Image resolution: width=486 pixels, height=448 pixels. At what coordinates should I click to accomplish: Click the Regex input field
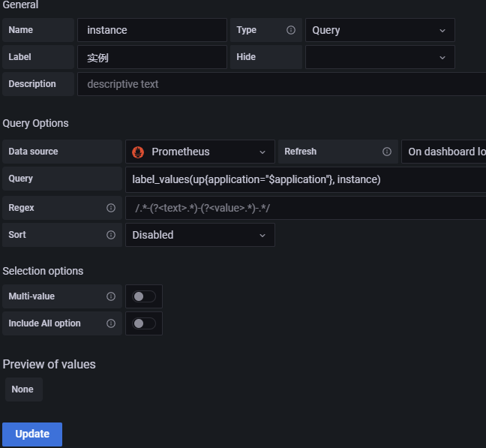click(x=305, y=208)
